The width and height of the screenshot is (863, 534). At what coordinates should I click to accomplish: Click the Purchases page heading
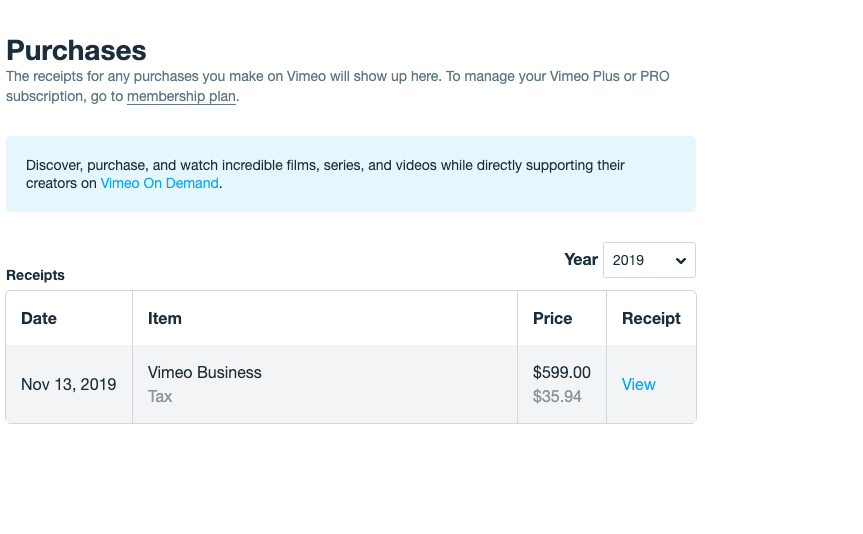(x=77, y=51)
